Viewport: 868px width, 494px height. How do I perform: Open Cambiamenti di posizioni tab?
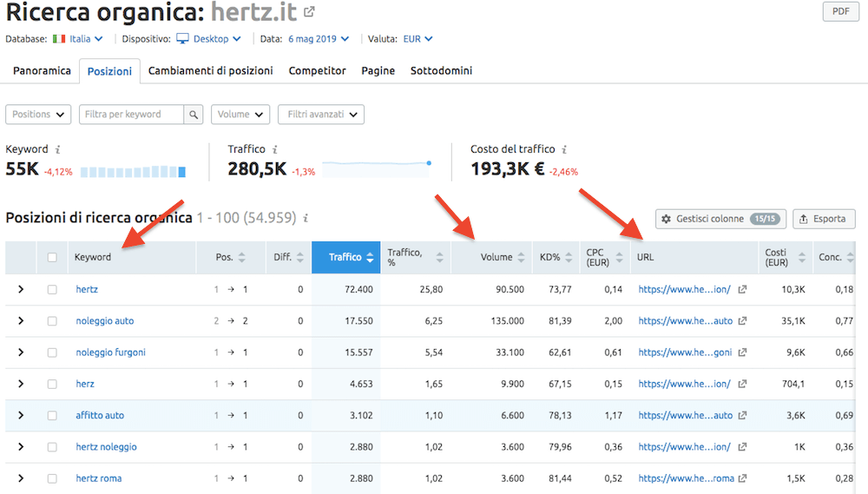click(210, 71)
